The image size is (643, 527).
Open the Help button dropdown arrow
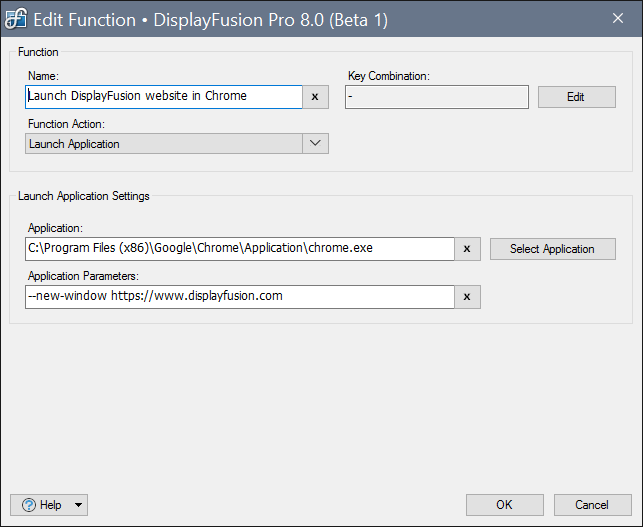click(x=79, y=505)
